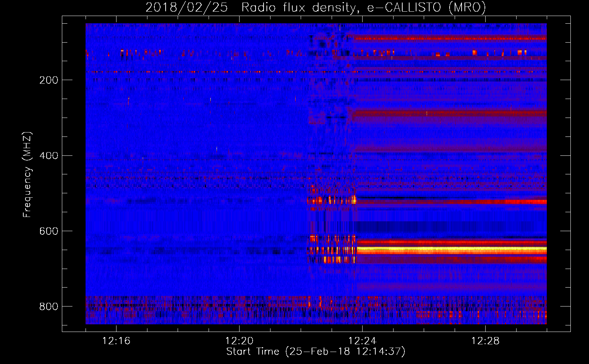Screen dimensions: 589x364
Task: Click the 'Start Time (25-Feb-18 12:14:37)' label
Action: coord(316,352)
